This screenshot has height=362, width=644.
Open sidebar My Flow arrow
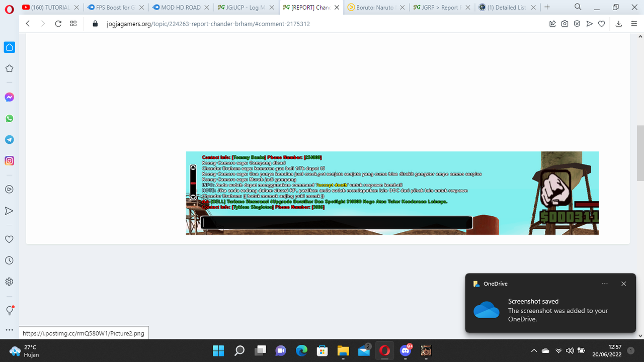(x=9, y=211)
